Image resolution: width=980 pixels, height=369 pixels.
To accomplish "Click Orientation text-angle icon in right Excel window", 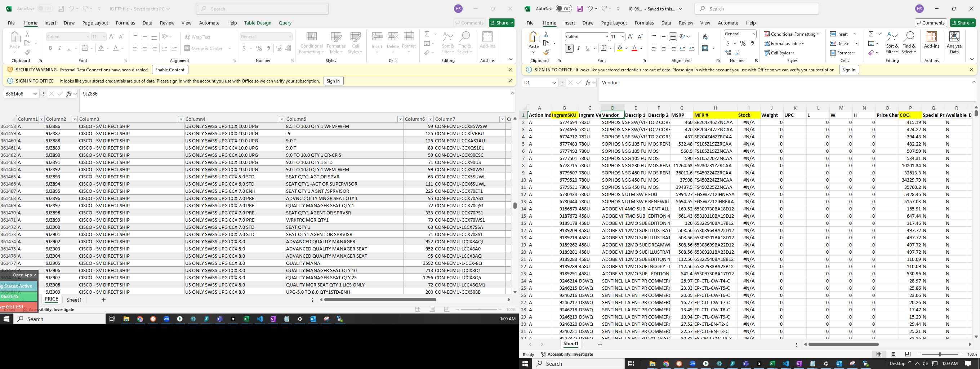I will 683,36.
